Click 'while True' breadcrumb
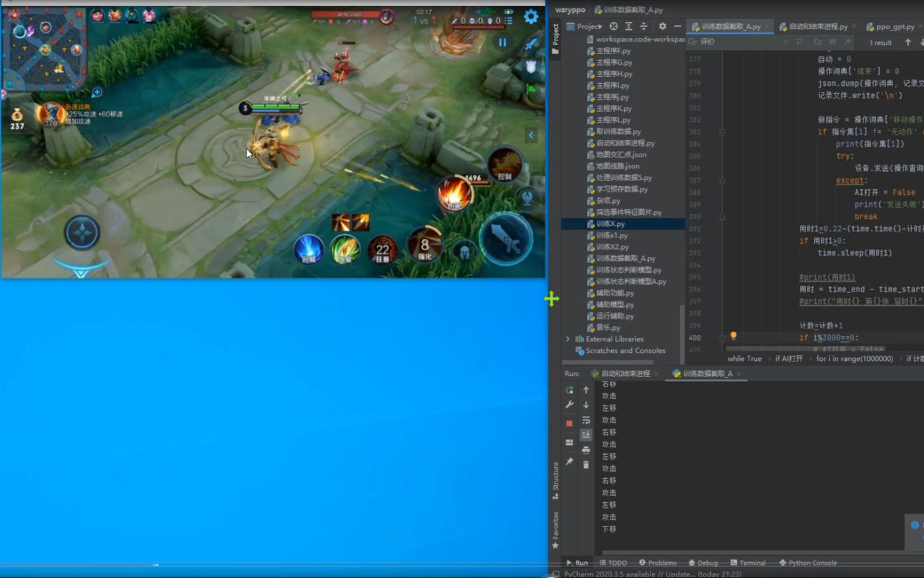This screenshot has width=924, height=578. [x=744, y=359]
